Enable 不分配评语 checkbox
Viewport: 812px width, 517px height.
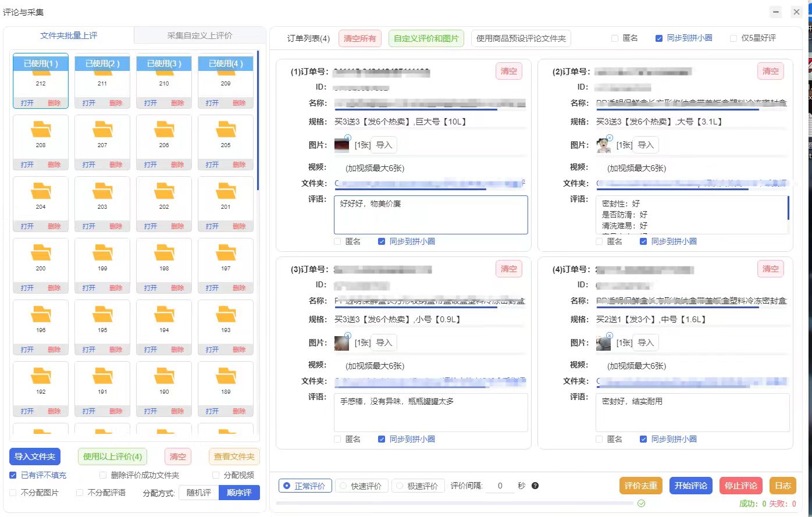click(x=80, y=493)
